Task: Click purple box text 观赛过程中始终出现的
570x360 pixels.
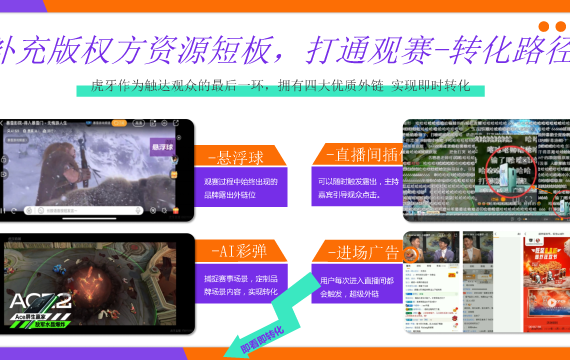Action: click(241, 181)
